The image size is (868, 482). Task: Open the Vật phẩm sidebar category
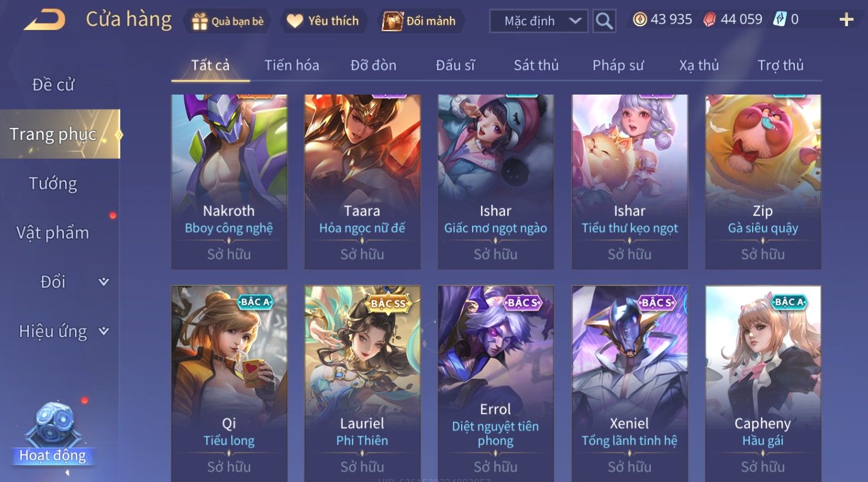pyautogui.click(x=53, y=233)
